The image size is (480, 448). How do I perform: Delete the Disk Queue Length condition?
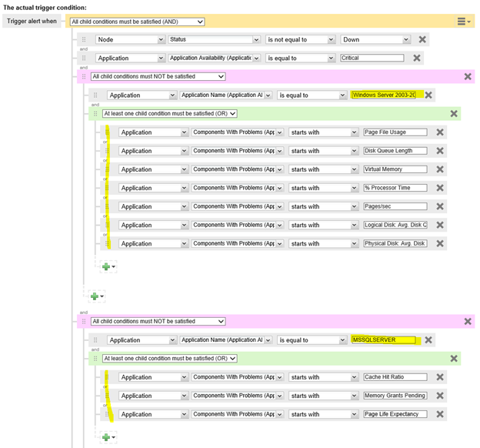[x=440, y=151]
